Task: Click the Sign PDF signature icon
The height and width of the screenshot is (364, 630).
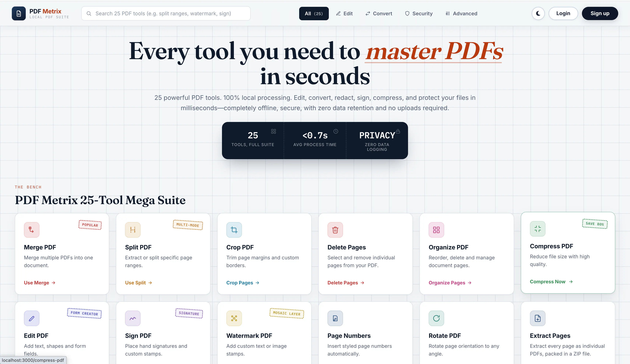Action: (x=133, y=318)
